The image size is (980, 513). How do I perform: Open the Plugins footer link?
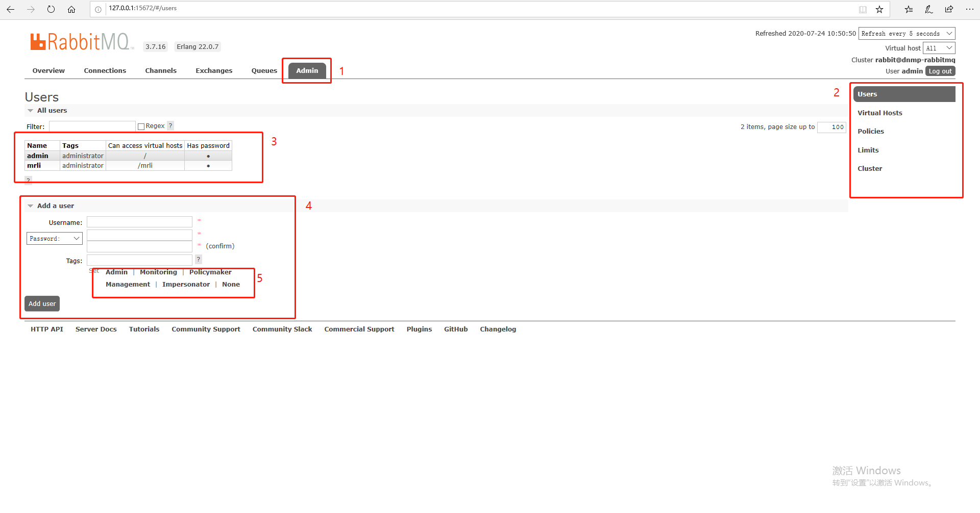(x=420, y=329)
